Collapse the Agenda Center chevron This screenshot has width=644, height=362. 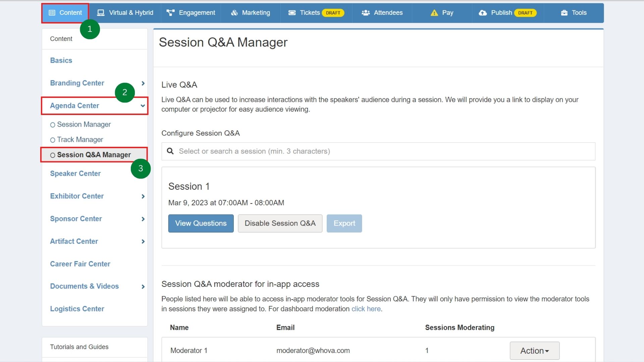point(143,106)
